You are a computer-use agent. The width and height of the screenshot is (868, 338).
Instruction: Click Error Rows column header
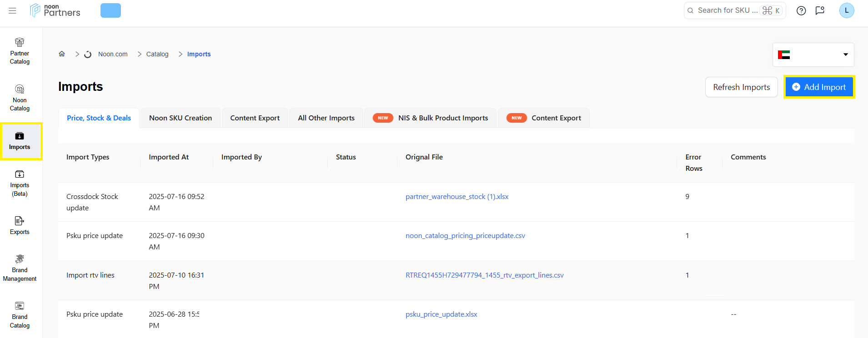pyautogui.click(x=694, y=163)
